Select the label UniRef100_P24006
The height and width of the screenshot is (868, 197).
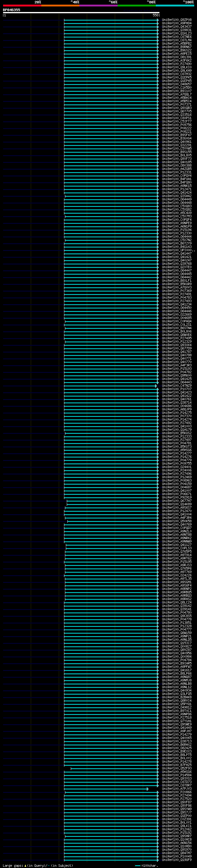(x=176, y=470)
